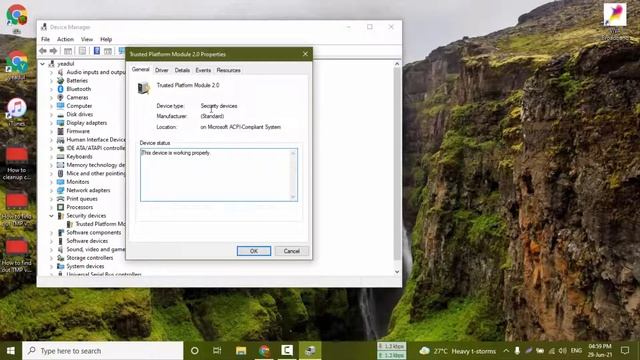Open the Windows Start menu
Image resolution: width=640 pixels, height=360 pixels.
(11, 351)
